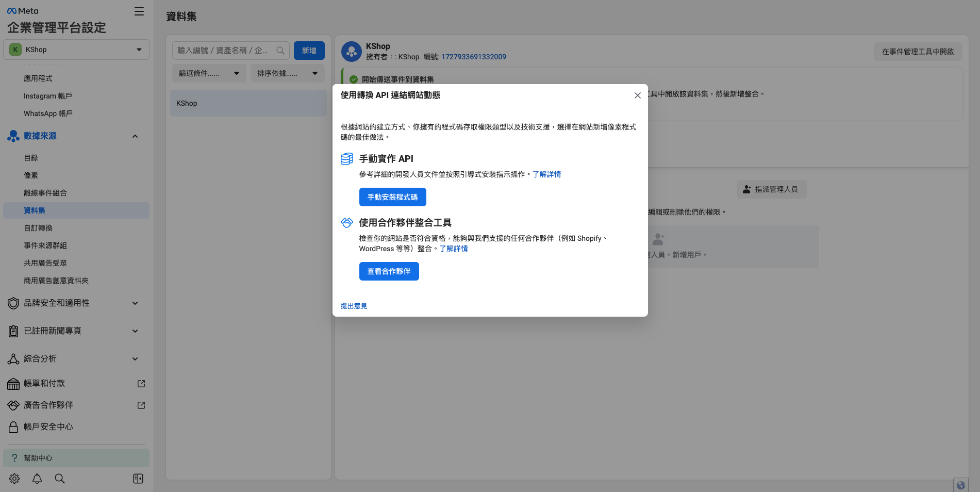The image size is (980, 492).
Task: Click the 已註冊新聞專頁 clipboard icon
Action: click(x=13, y=331)
